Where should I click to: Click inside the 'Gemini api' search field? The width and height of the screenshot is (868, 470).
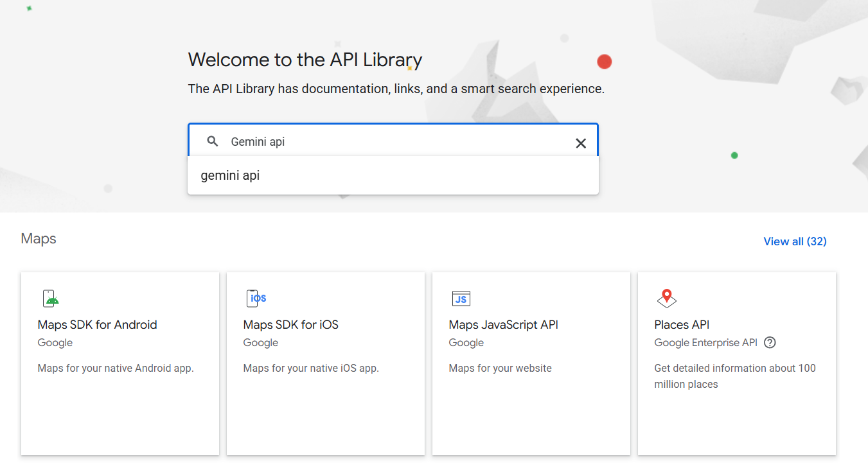click(385, 142)
